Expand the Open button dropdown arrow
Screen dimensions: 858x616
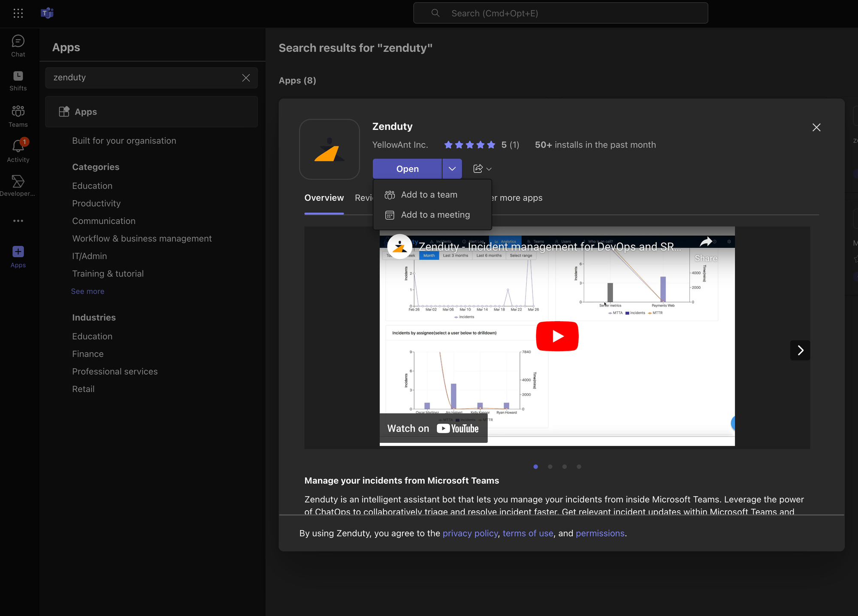(452, 169)
